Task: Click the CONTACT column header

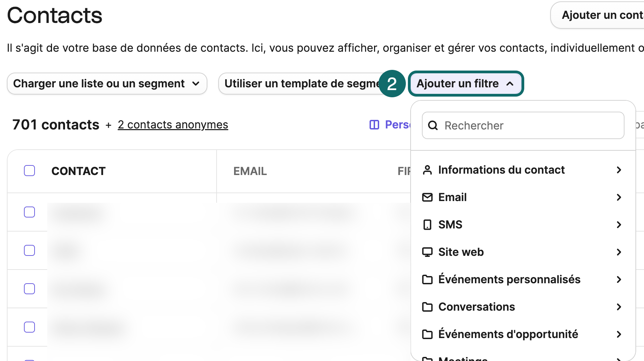Action: coord(78,171)
